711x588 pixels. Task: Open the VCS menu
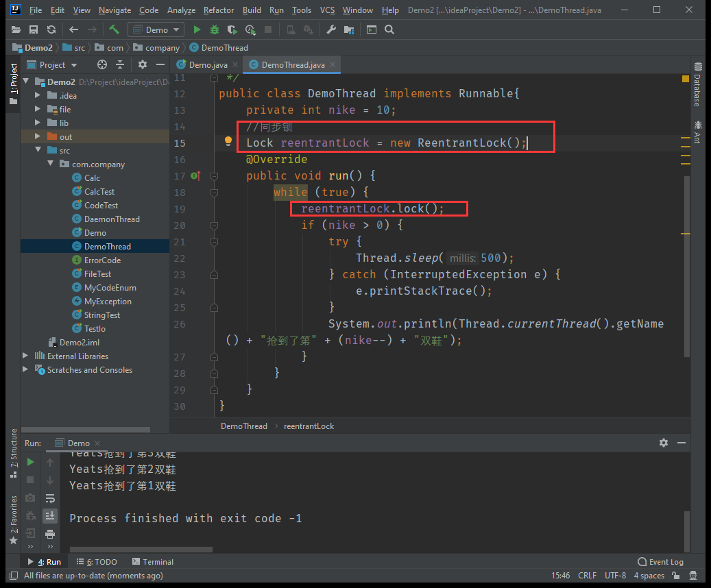click(327, 10)
